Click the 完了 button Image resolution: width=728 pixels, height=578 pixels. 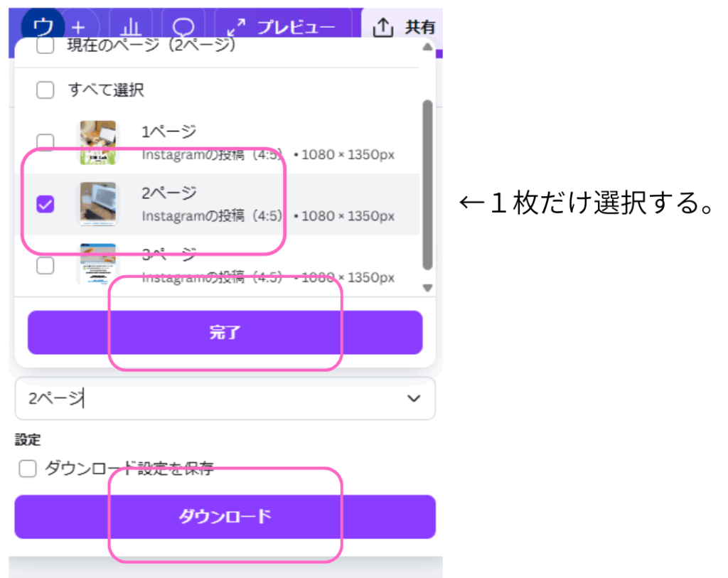(x=225, y=333)
